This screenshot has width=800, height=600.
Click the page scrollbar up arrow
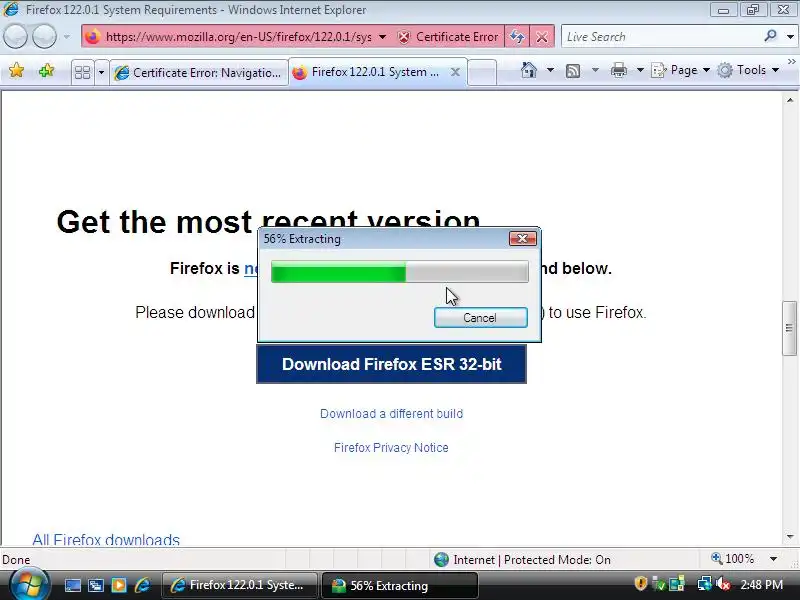pyautogui.click(x=790, y=100)
